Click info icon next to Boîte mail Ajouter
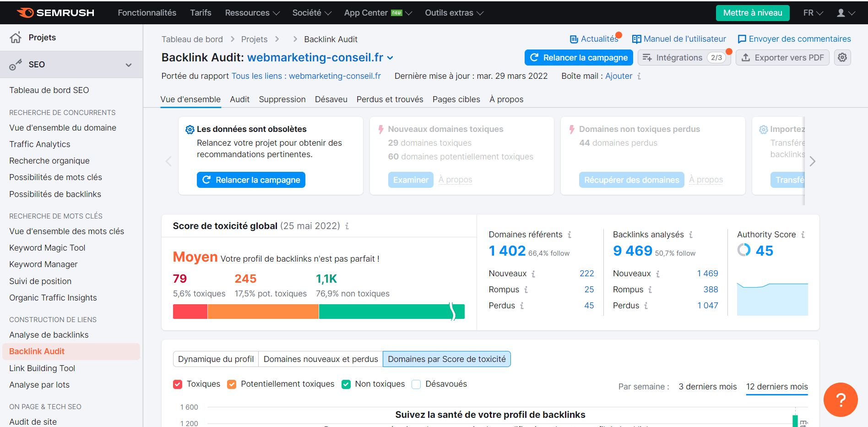 639,76
